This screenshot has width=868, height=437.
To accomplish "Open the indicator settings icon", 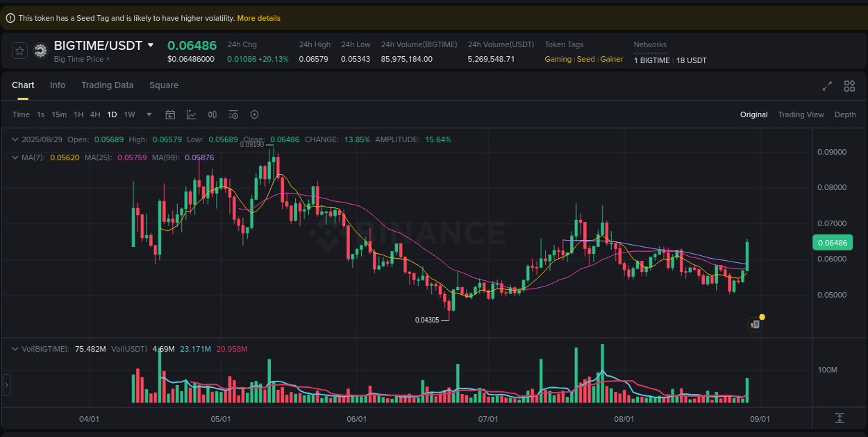I will tap(233, 114).
